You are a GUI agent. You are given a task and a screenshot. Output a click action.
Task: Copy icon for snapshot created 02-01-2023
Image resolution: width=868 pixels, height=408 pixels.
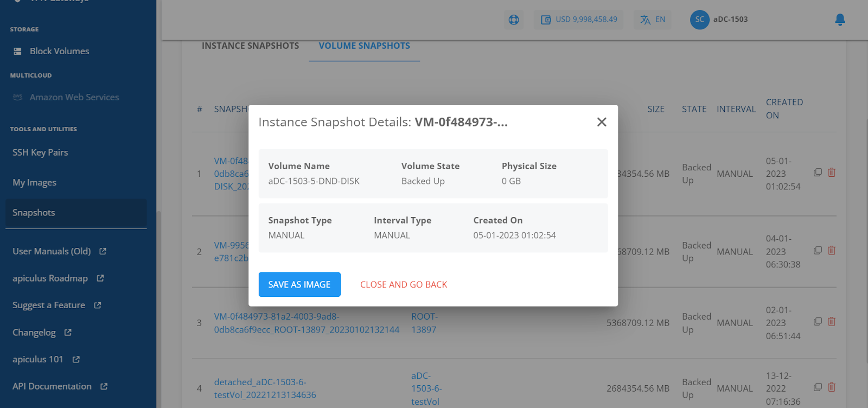(818, 322)
